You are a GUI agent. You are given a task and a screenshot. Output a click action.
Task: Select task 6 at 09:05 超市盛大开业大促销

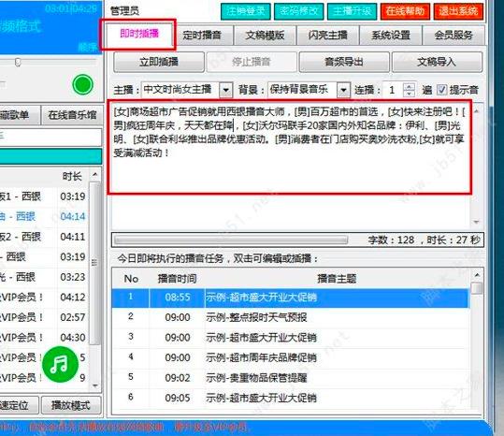(291, 398)
